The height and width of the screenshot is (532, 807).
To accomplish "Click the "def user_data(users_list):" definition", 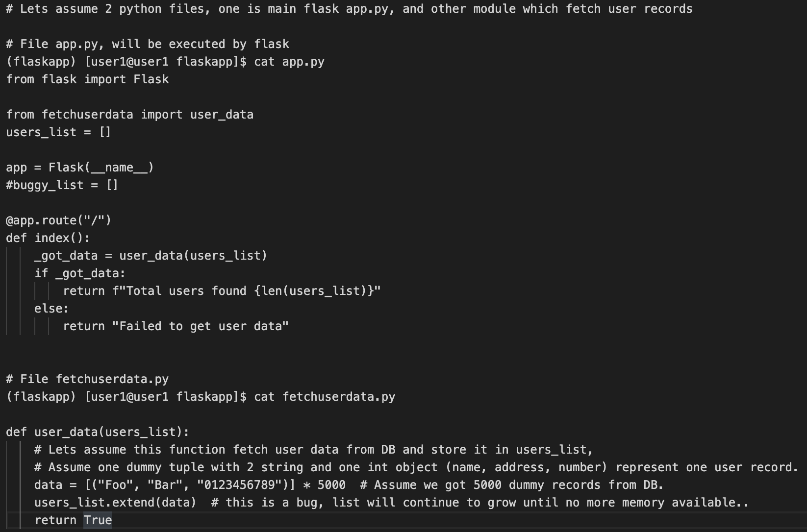I will point(97,432).
